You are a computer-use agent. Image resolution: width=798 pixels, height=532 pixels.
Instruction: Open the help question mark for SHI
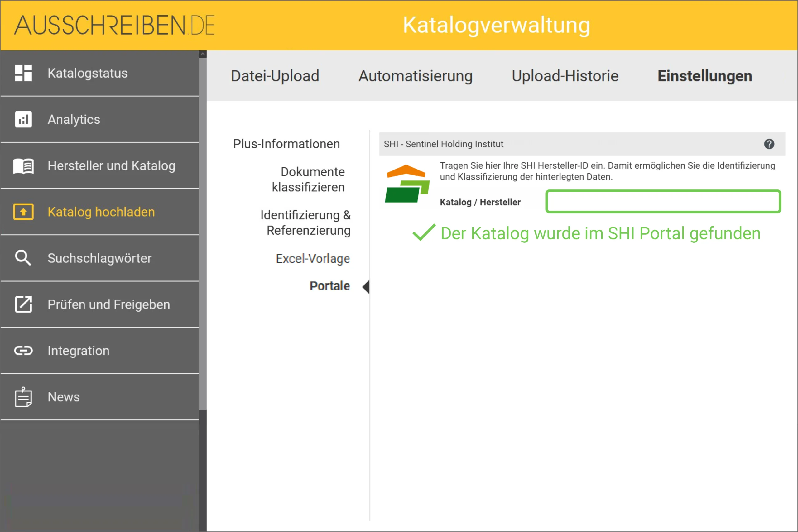pos(770,144)
